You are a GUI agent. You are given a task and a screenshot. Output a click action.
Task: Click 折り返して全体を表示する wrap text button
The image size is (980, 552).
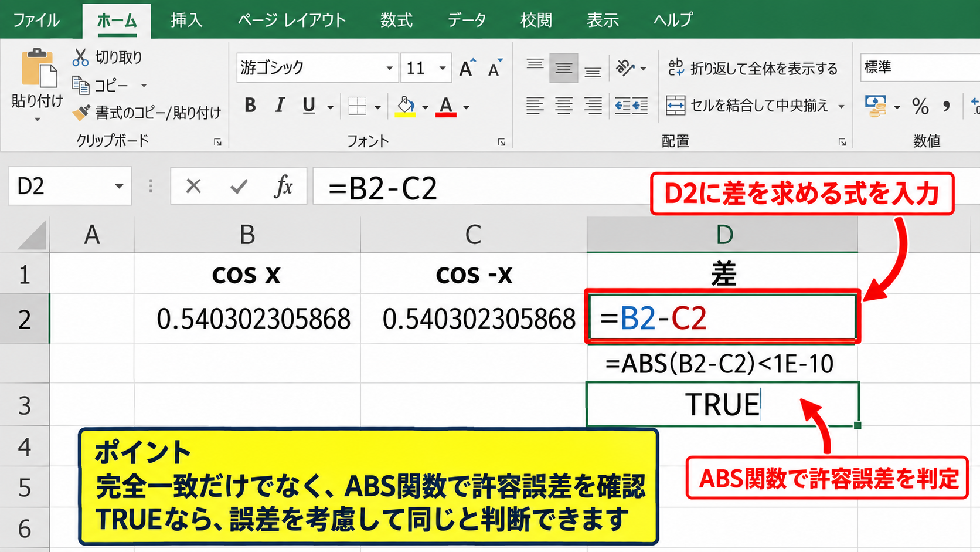coord(753,68)
